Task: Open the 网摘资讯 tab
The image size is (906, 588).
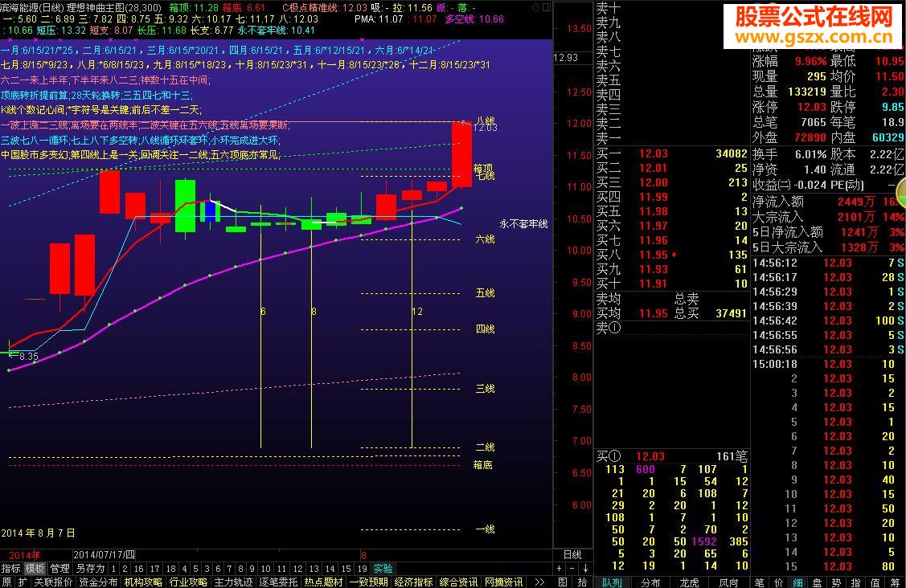Action: click(x=504, y=582)
